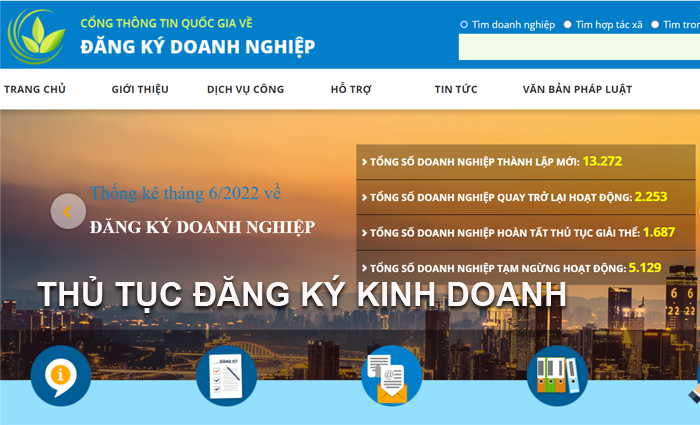Select the 'Tìm doanh nghiệp' radio option

464,25
